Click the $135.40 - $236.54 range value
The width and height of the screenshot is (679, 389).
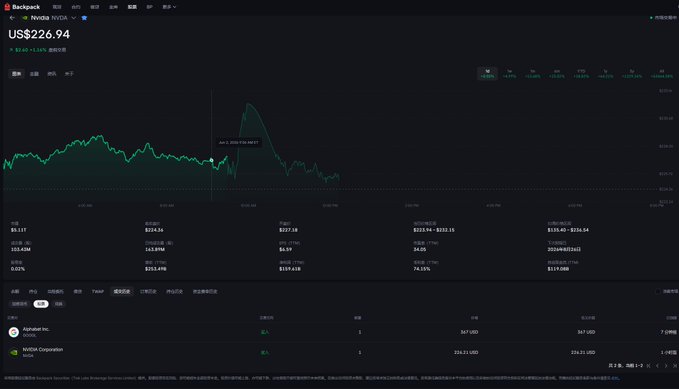pyautogui.click(x=568, y=230)
